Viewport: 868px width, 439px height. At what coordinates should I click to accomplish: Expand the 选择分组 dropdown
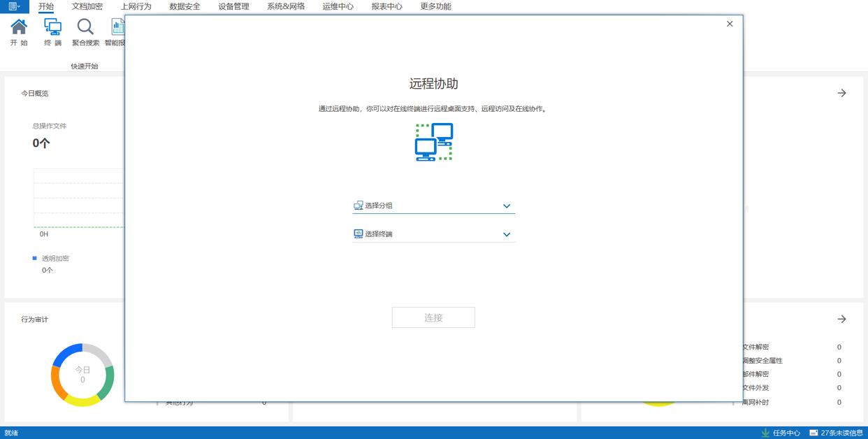pyautogui.click(x=434, y=206)
